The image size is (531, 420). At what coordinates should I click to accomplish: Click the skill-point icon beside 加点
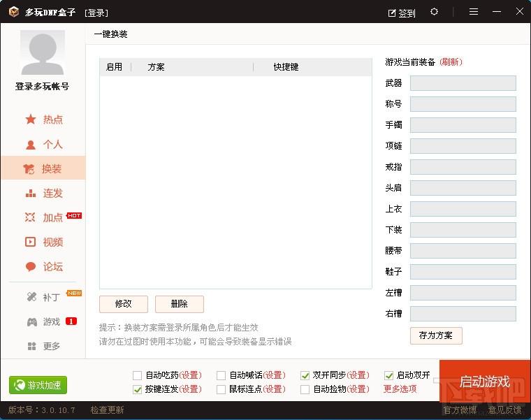[x=30, y=217]
